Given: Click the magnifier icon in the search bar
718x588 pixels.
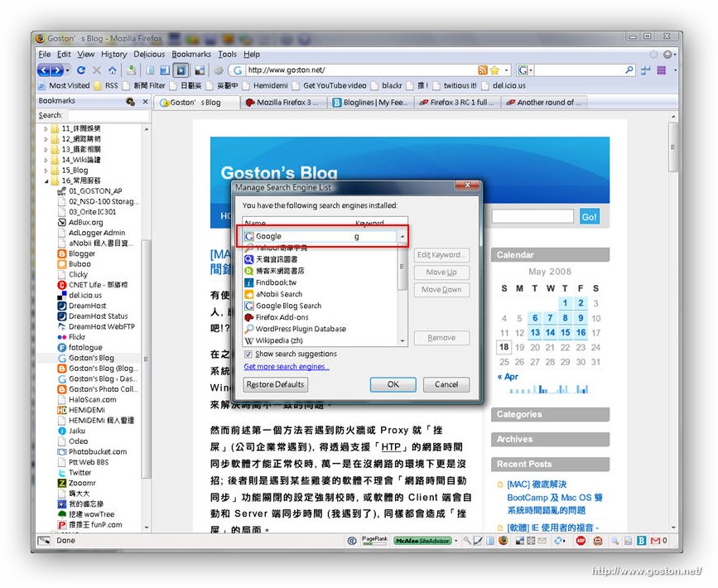Looking at the screenshot, I should (x=629, y=70).
